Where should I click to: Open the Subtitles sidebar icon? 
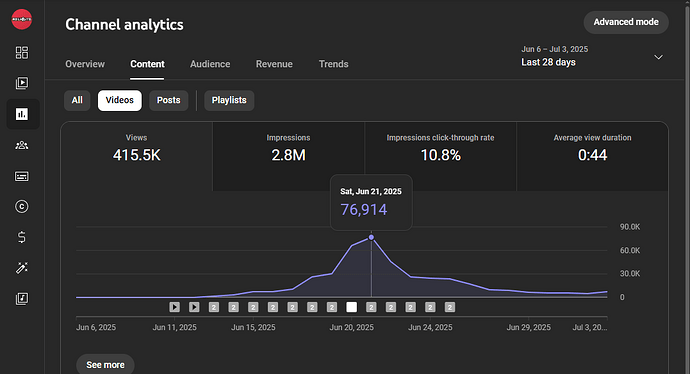pos(22,176)
